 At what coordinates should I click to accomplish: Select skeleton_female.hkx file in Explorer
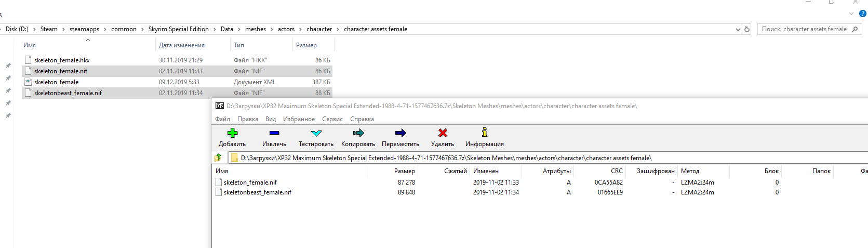pos(61,60)
